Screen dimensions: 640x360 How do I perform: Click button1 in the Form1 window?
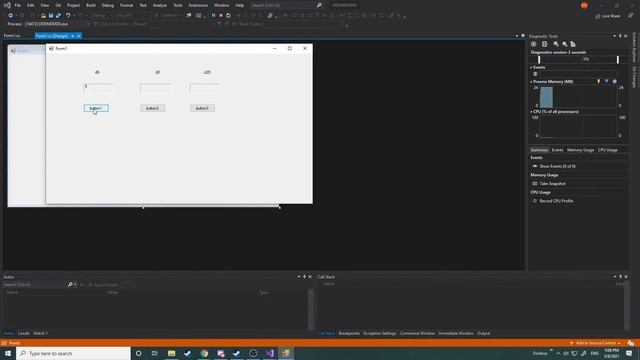pyautogui.click(x=96, y=108)
